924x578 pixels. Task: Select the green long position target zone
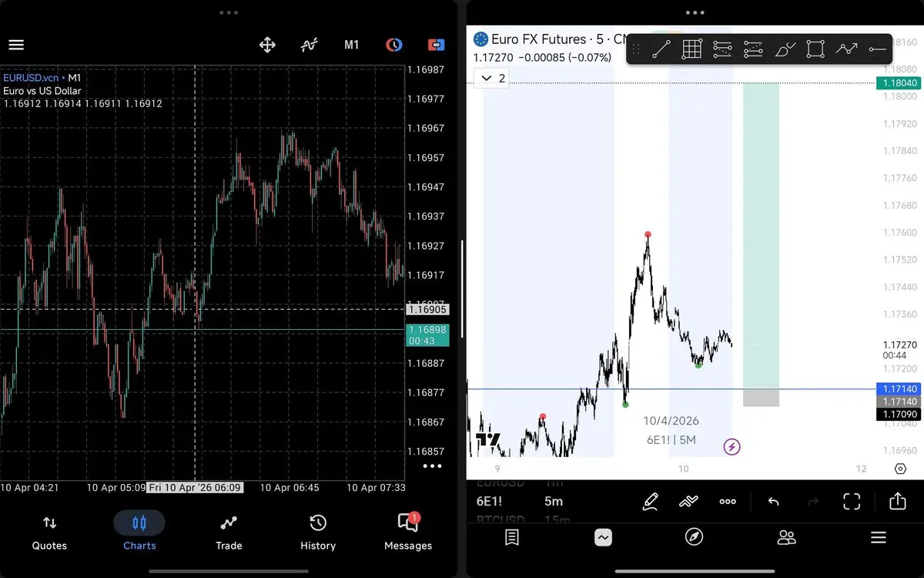coord(761,236)
